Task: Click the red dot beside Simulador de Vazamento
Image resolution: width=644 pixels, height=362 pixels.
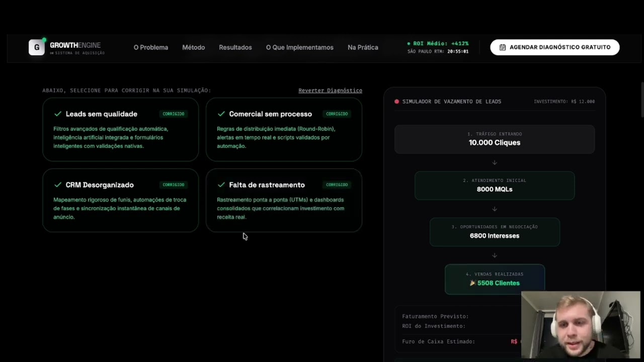Action: click(x=396, y=102)
